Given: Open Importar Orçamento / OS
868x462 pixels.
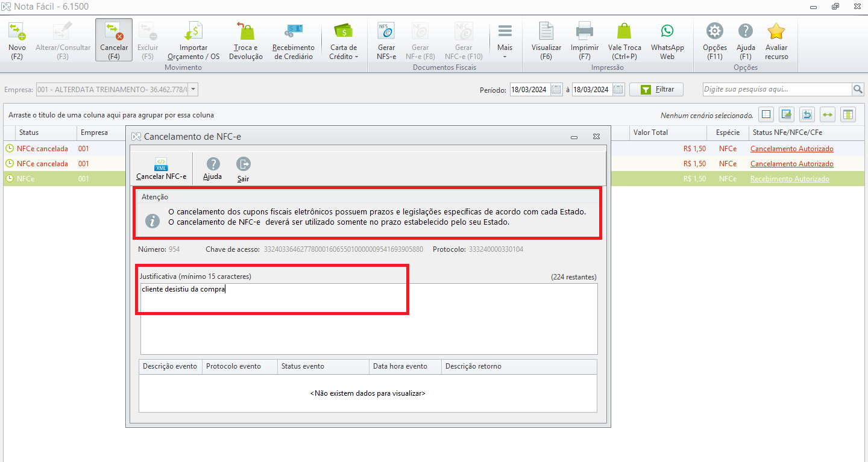Looking at the screenshot, I should click(x=193, y=40).
